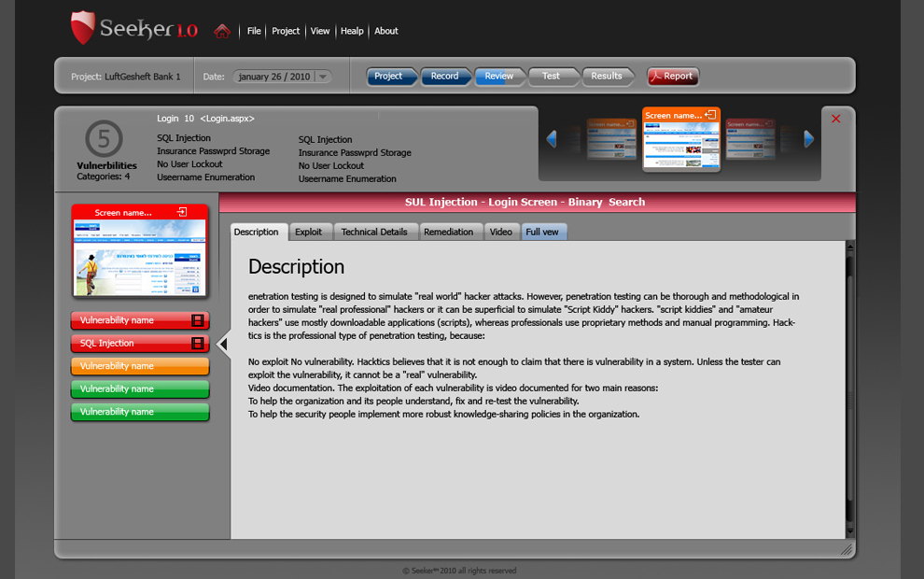
Task: Open the date dropdown january 26 / 2010
Action: pyautogui.click(x=323, y=77)
